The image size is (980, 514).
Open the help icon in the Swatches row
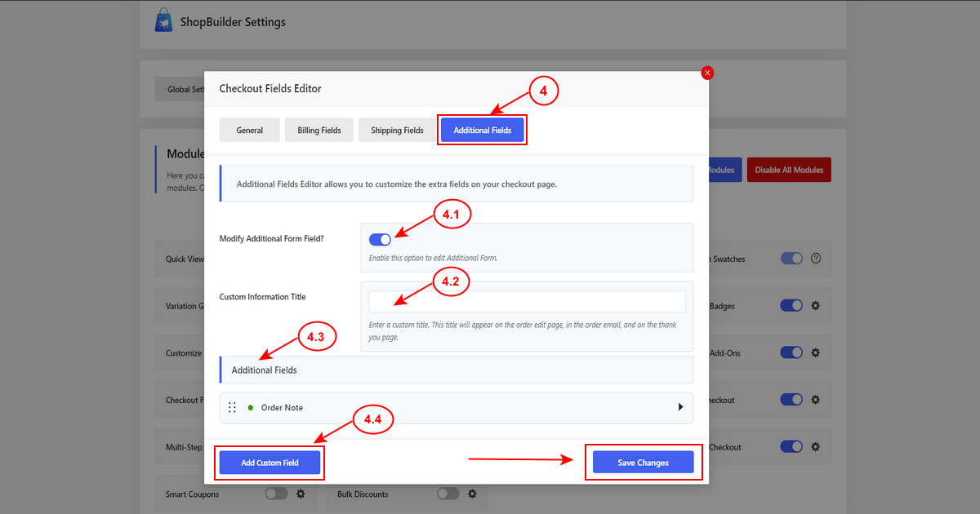[815, 259]
